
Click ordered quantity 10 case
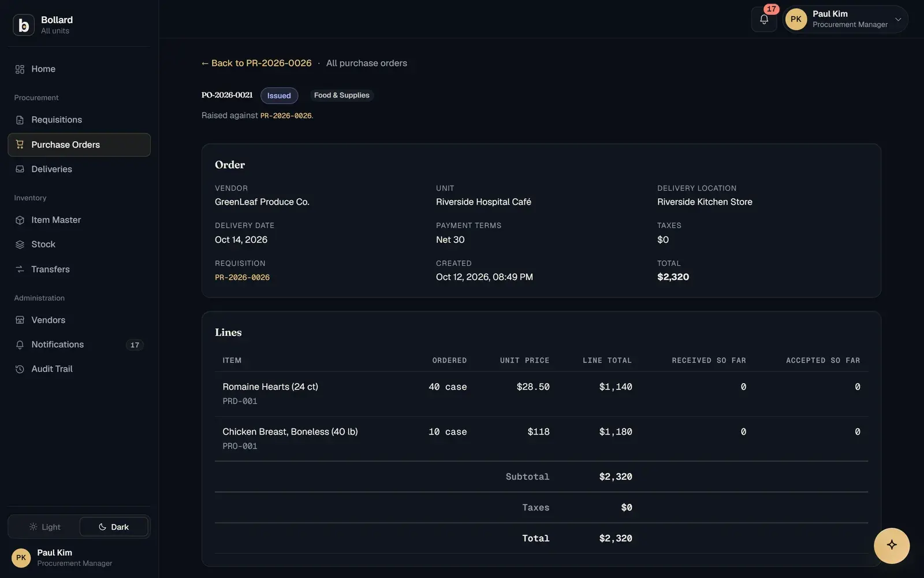click(448, 432)
